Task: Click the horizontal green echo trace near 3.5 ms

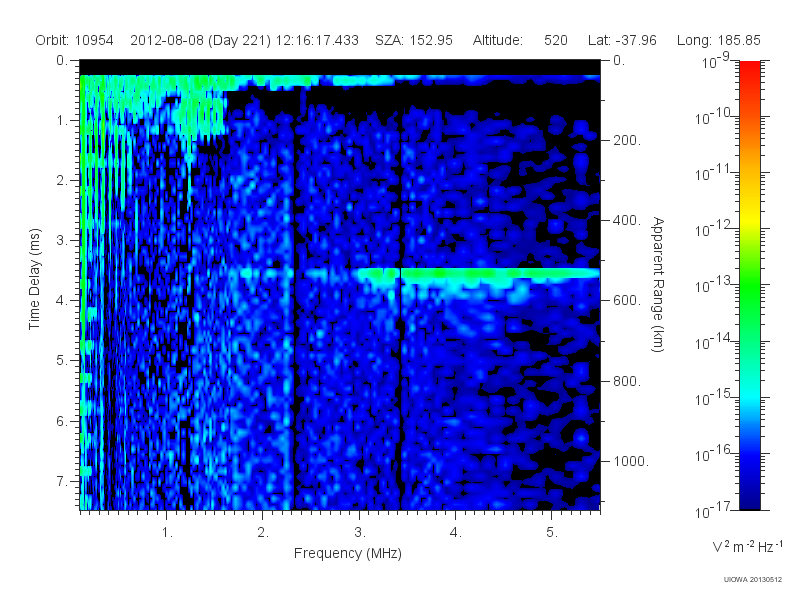Action: click(x=477, y=274)
